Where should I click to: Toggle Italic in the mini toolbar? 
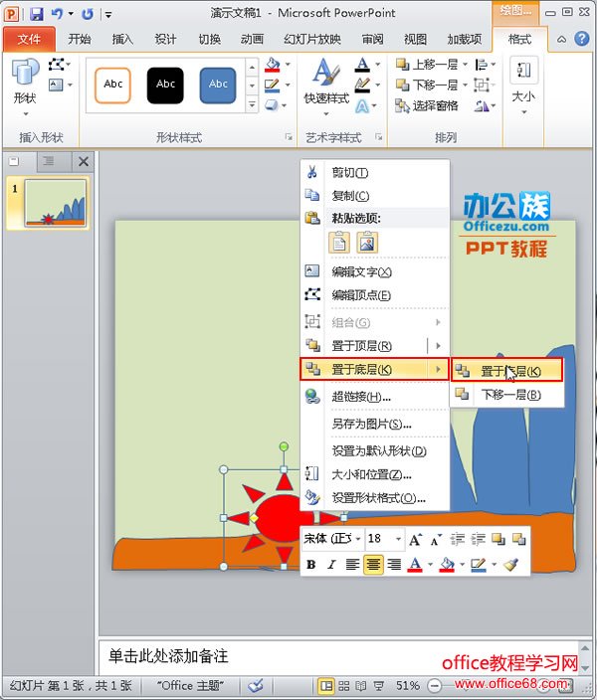tap(331, 565)
